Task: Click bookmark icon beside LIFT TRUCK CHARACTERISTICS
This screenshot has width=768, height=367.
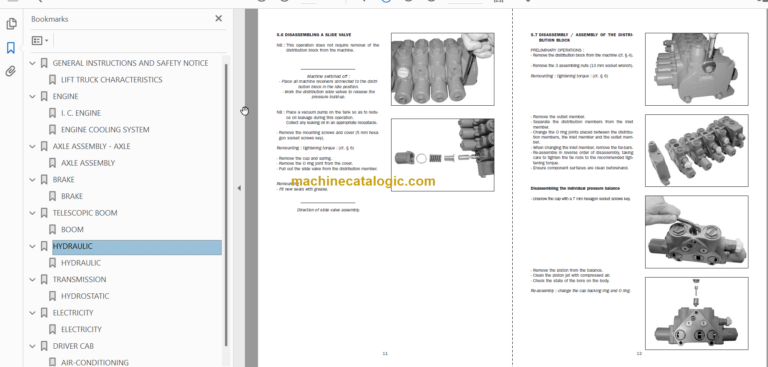Action: tap(52, 80)
